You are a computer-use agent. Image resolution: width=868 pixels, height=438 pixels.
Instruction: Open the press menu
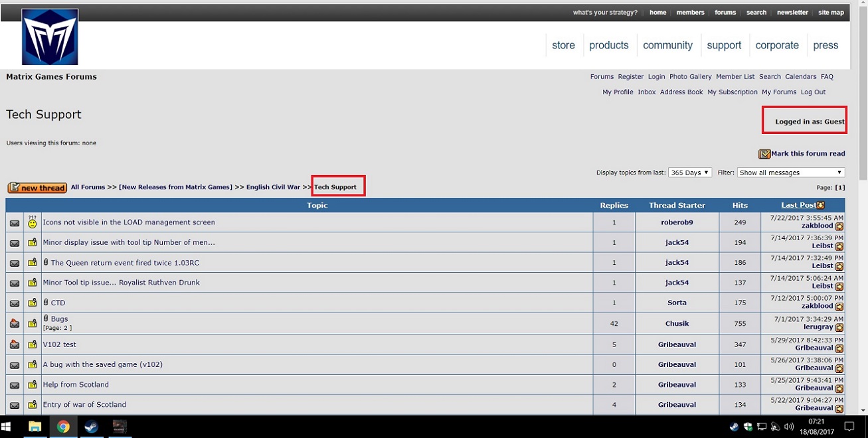(x=825, y=45)
